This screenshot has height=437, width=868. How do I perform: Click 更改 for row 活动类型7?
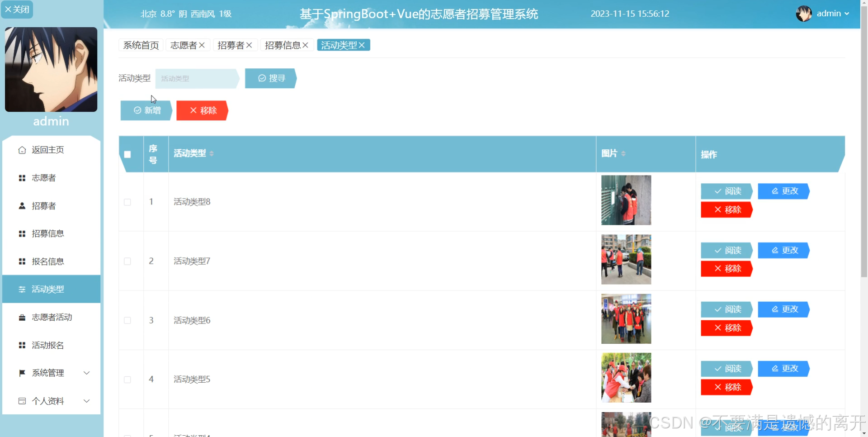[783, 250]
